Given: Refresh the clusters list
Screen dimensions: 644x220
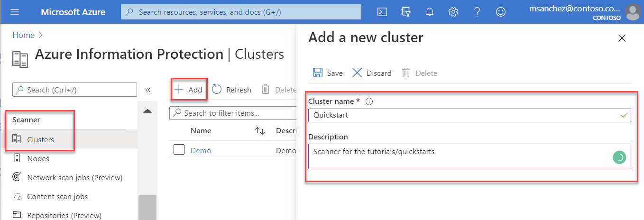Looking at the screenshot, I should click(x=231, y=90).
